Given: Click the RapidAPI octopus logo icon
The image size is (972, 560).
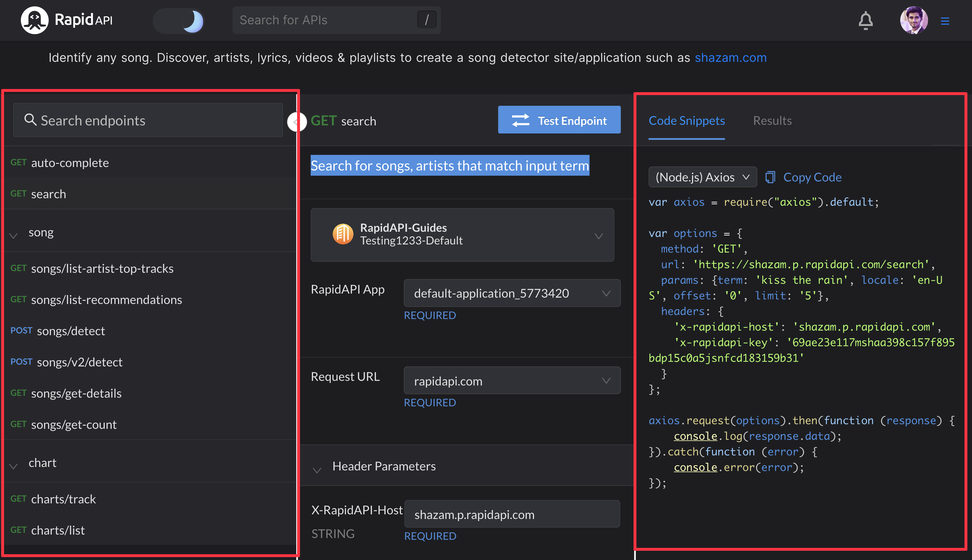Looking at the screenshot, I should [34, 20].
